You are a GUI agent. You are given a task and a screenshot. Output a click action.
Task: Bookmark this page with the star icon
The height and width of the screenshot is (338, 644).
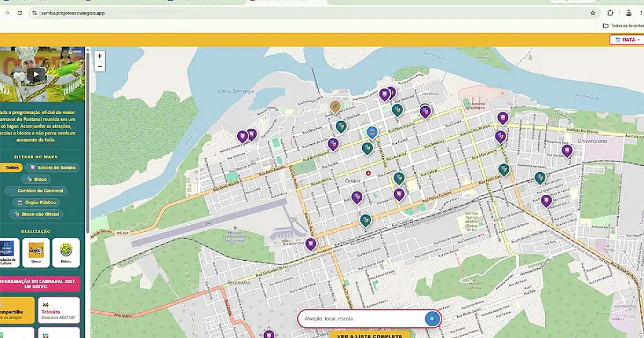point(593,13)
